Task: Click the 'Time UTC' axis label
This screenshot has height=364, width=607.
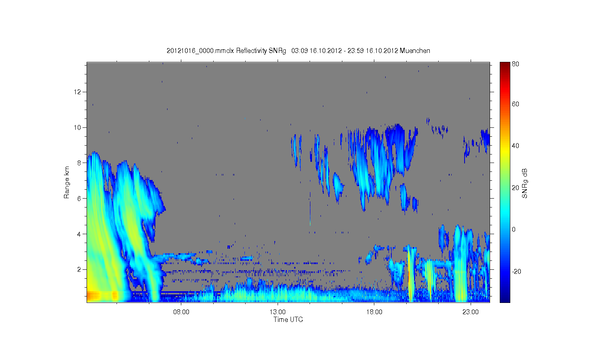Action: click(288, 320)
